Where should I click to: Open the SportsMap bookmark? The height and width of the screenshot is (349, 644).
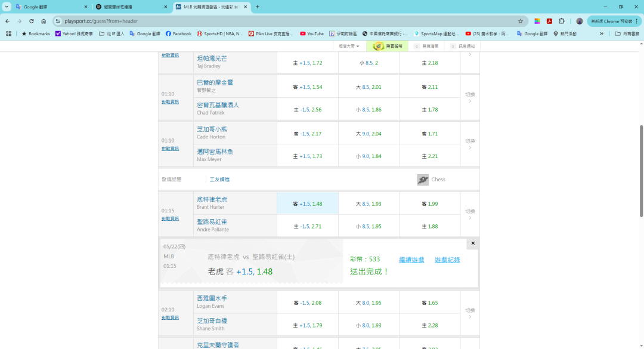coord(436,34)
